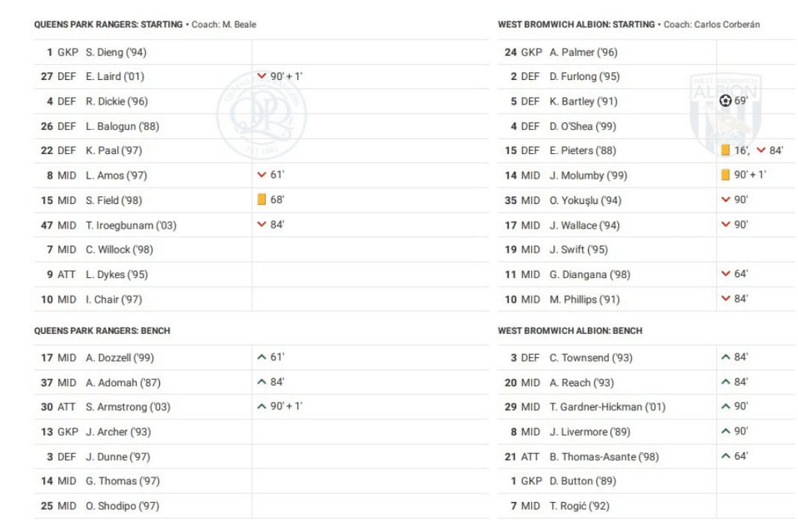Click S. Armstrong's substituted-on arrow icon
This screenshot has height=532, width=798.
pyautogui.click(x=262, y=406)
